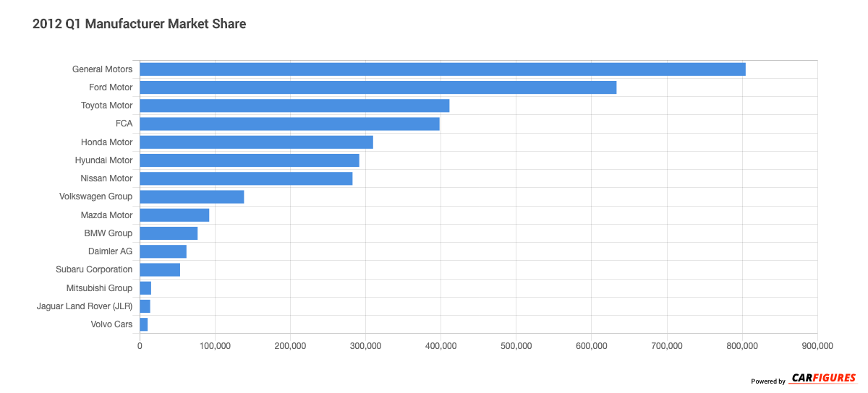Click the 'Volkswagen Group' axis label
868x393 pixels.
point(96,196)
